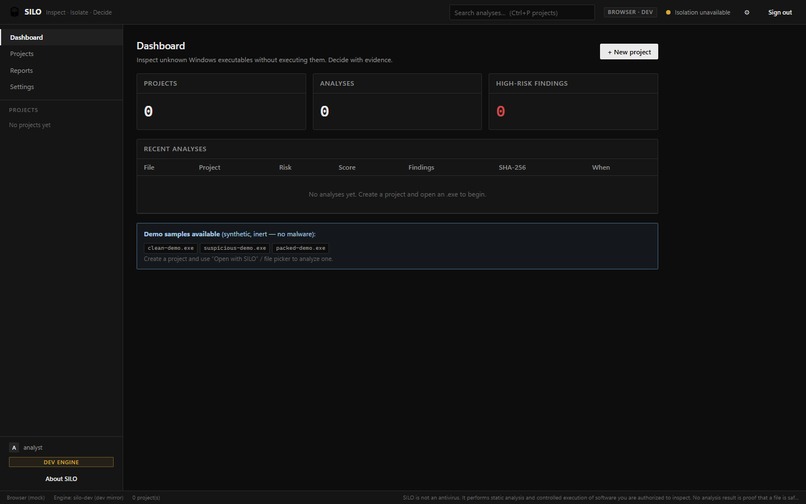Screen dimensions: 806x504
Task: Click the 'No analyses yet' message
Action: [x=397, y=194]
